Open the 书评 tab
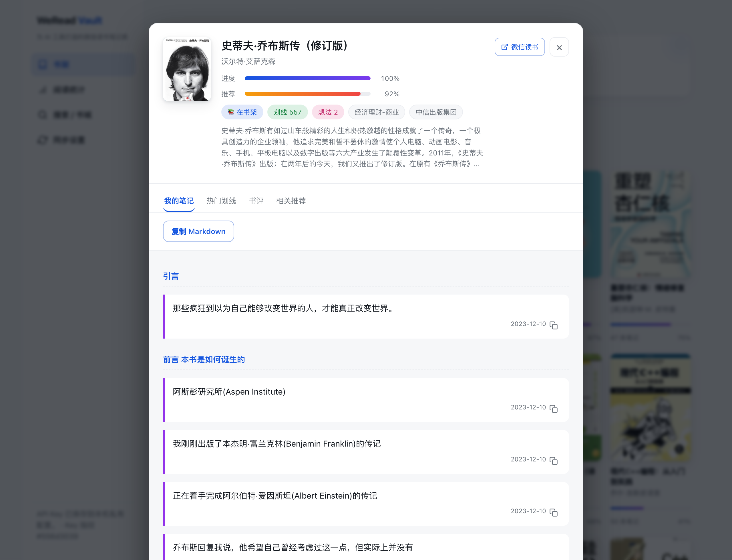Image resolution: width=732 pixels, height=560 pixels. pos(256,201)
